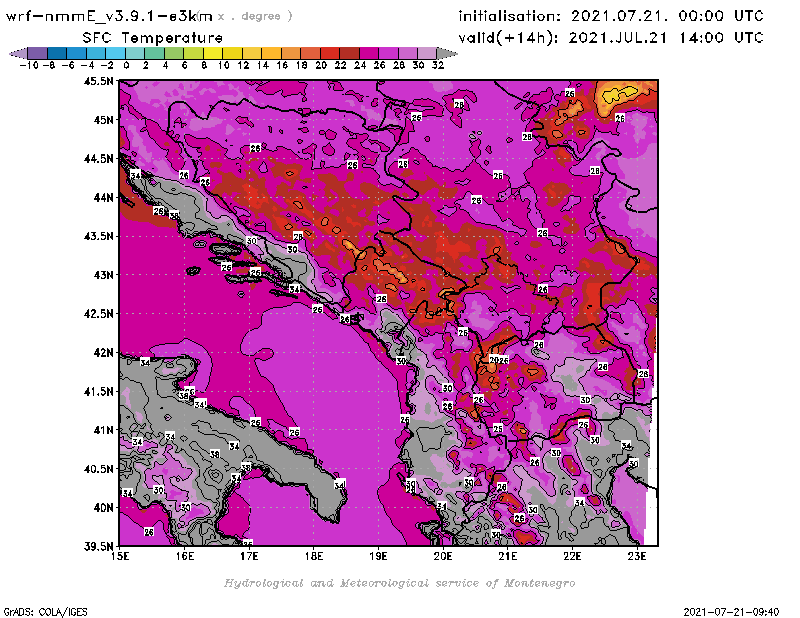
Task: Pick the dark blue -8 to -6 legend swatch
Action: coord(57,53)
